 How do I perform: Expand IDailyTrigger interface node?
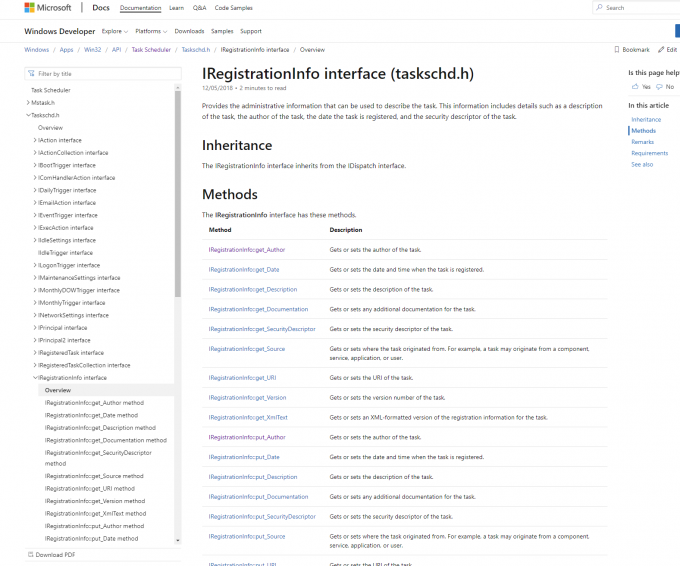35,190
